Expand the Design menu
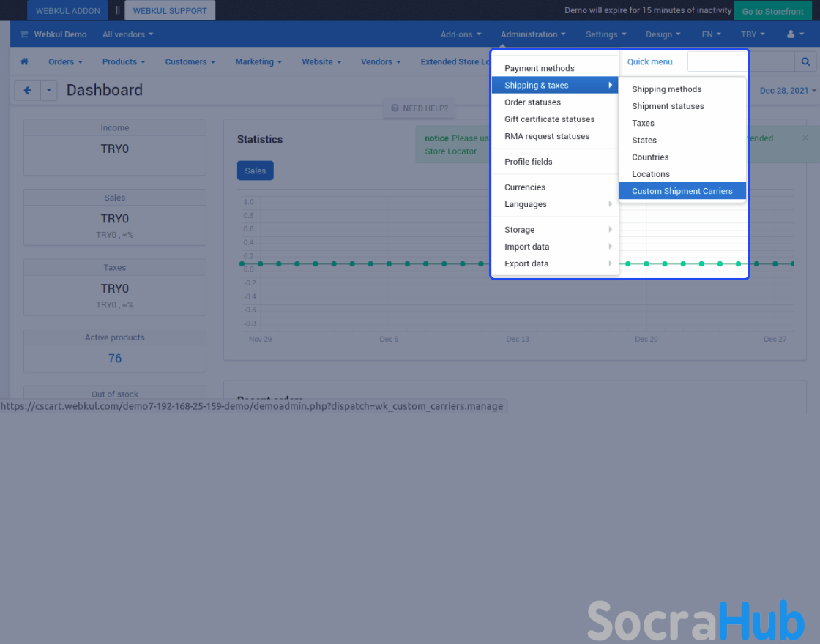 coord(663,34)
